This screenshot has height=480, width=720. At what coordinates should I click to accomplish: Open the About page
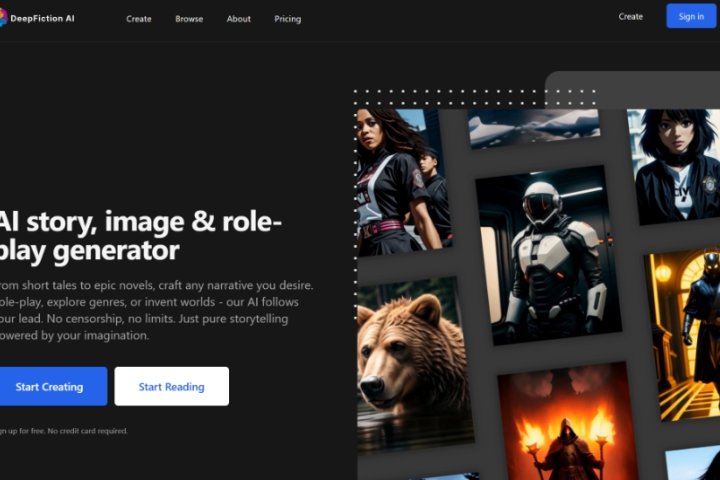point(238,19)
